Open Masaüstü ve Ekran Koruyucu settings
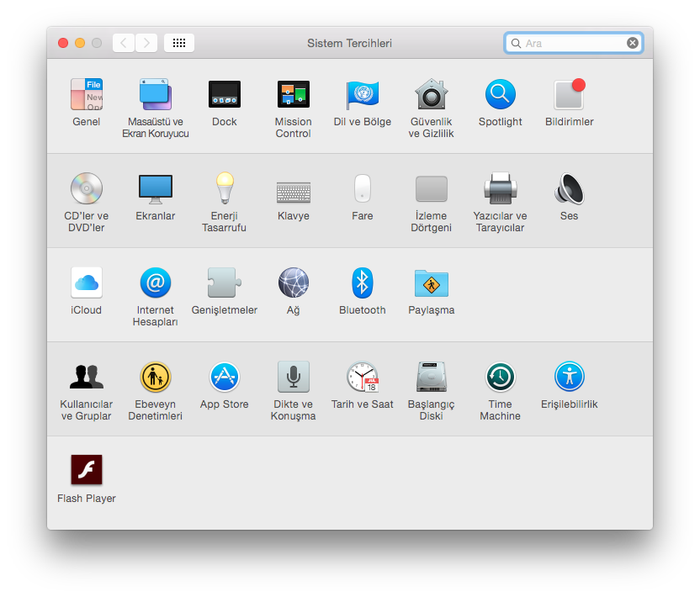700x597 pixels. [x=155, y=94]
